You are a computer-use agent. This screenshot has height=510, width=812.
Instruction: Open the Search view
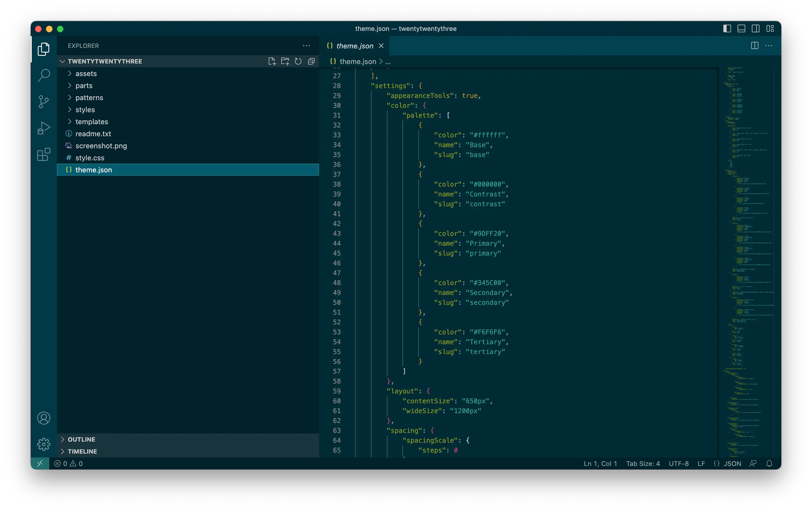(43, 75)
